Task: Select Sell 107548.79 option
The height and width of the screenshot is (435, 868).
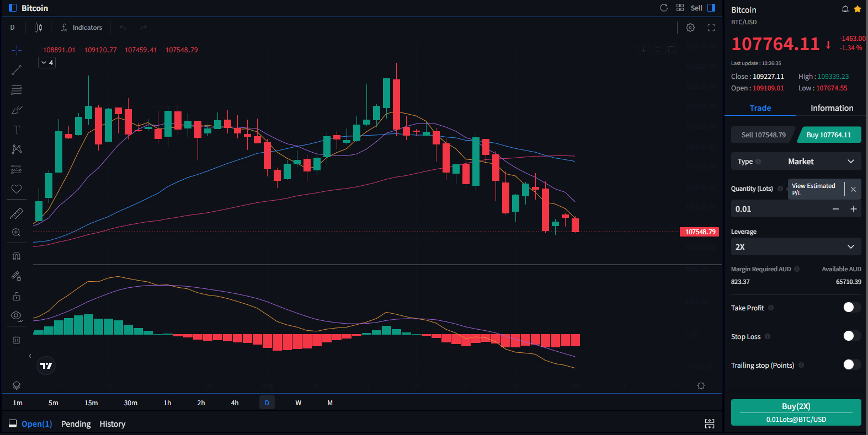Action: 763,135
